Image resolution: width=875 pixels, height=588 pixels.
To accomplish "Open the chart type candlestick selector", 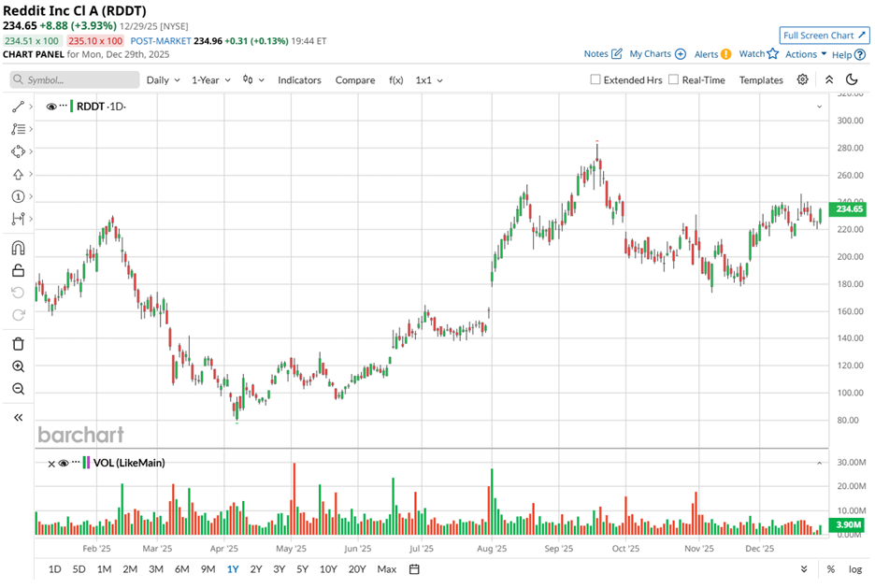I will [x=253, y=79].
